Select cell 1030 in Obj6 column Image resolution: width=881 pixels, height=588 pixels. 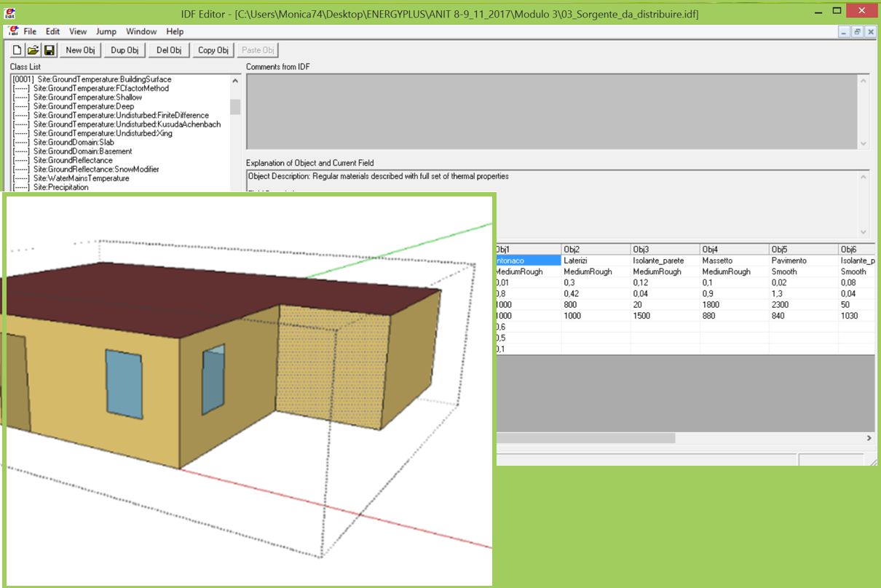857,316
